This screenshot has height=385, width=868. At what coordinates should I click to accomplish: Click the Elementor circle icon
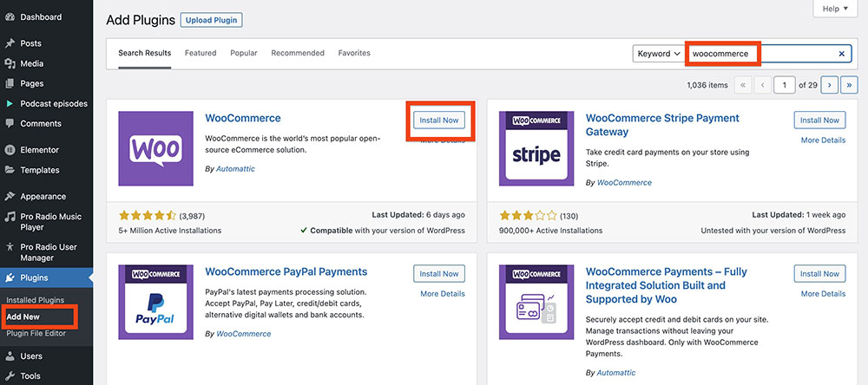click(10, 150)
